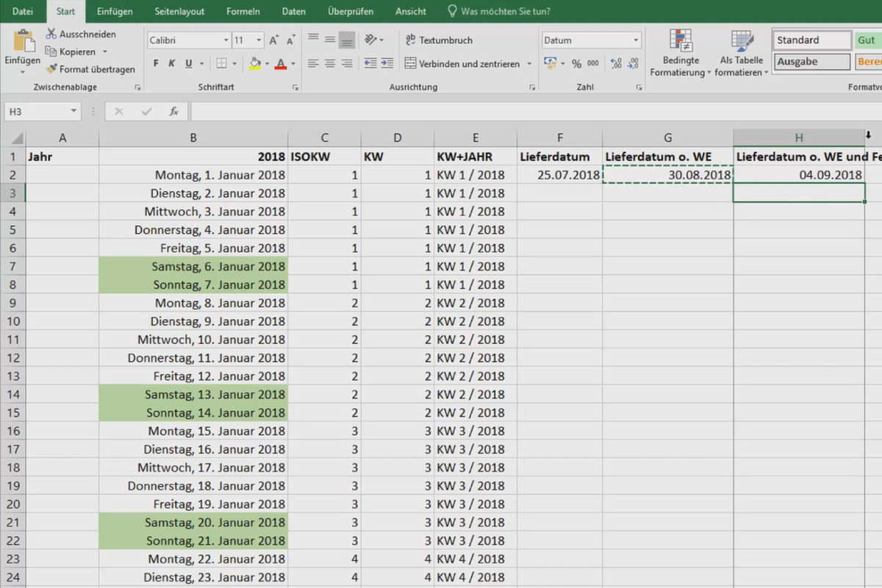
Task: Apply the Gut cell style
Action: (866, 40)
